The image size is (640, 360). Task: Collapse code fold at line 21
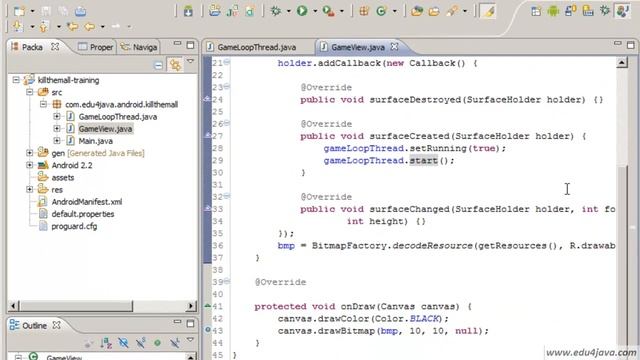click(227, 62)
